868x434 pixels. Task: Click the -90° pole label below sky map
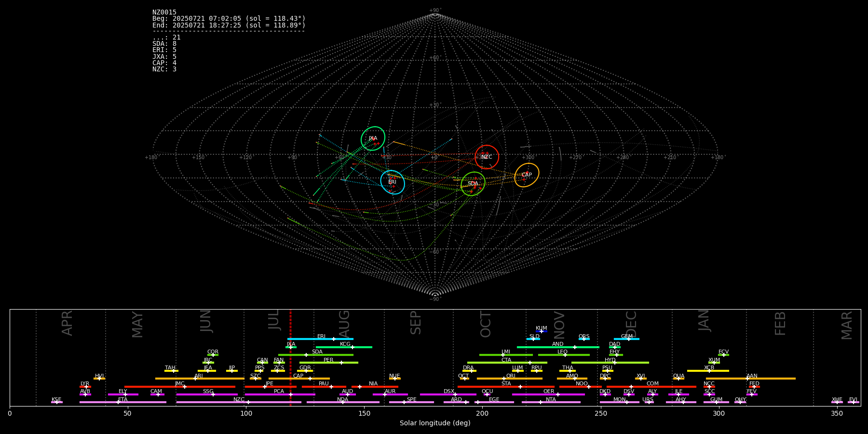point(435,299)
